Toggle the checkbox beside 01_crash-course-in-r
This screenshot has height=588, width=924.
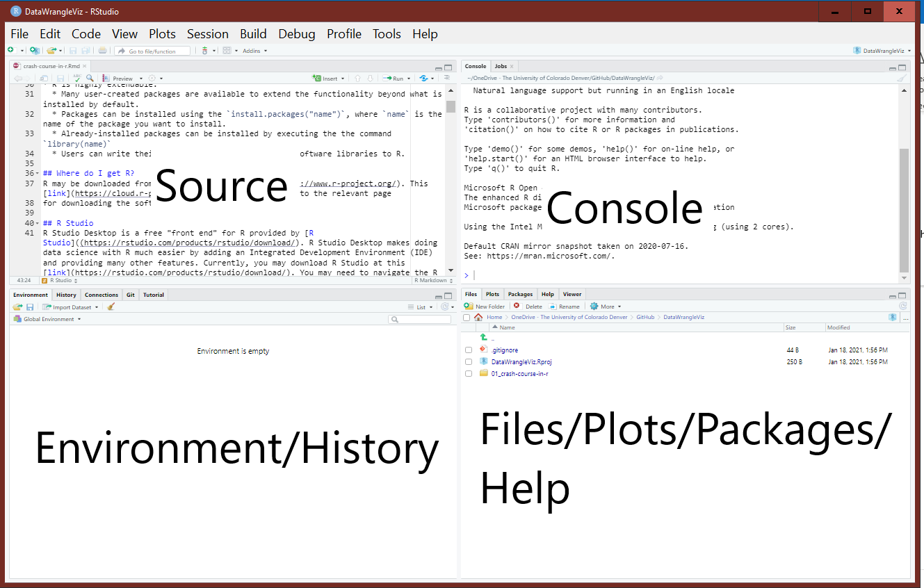(469, 373)
